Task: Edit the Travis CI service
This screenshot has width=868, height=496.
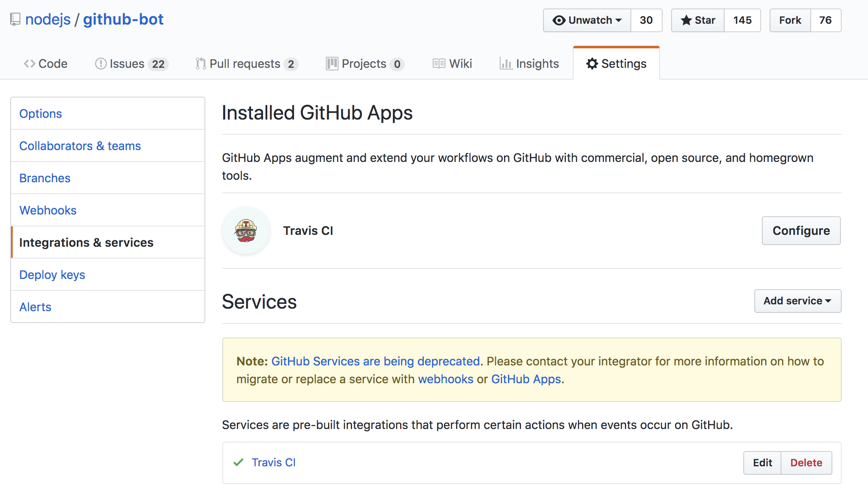Action: (762, 463)
